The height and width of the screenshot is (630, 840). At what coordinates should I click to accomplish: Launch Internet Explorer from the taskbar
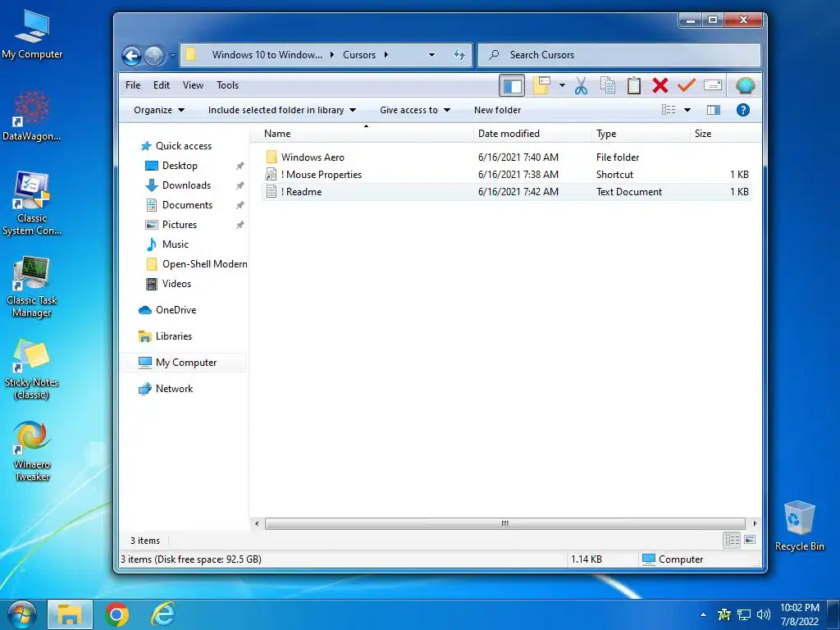[x=162, y=614]
